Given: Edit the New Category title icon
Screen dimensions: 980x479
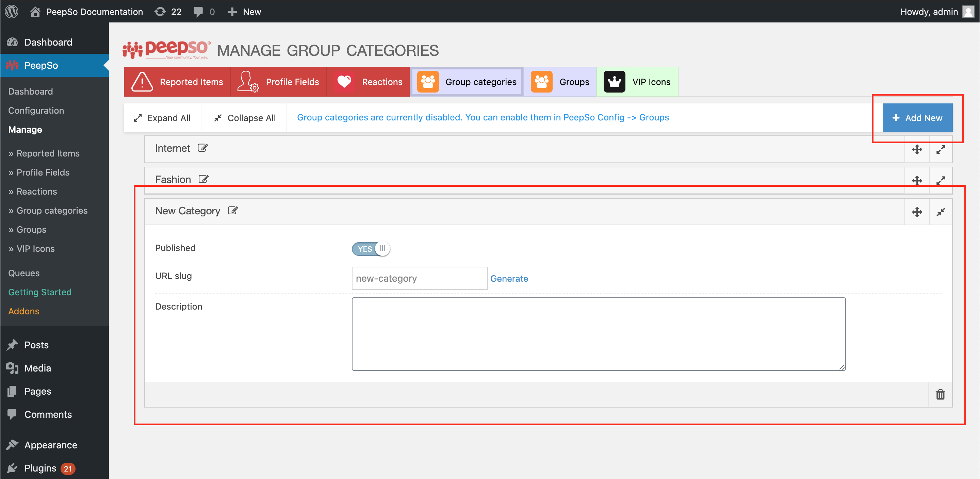Looking at the screenshot, I should [x=233, y=210].
